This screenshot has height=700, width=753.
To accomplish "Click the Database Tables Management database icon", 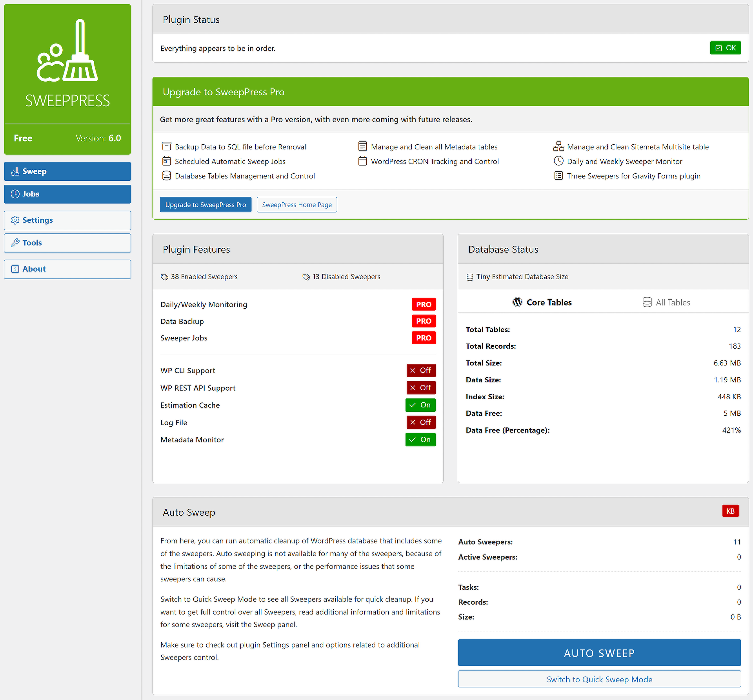I will point(167,176).
